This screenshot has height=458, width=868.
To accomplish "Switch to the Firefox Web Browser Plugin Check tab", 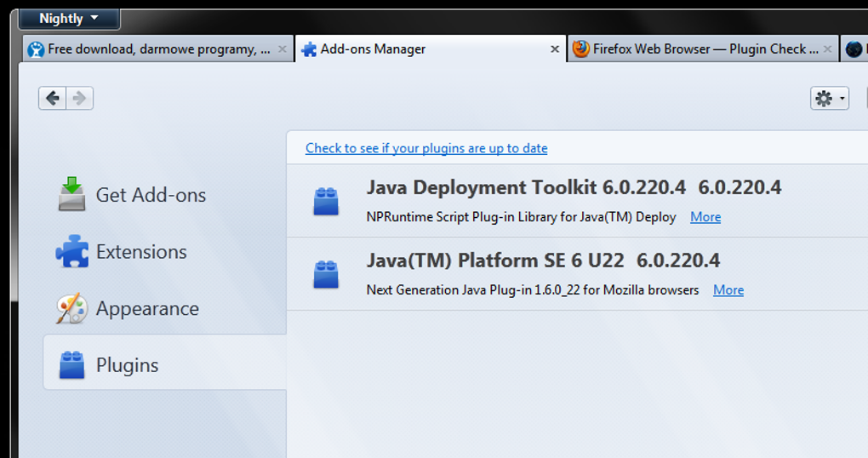I will click(x=703, y=49).
